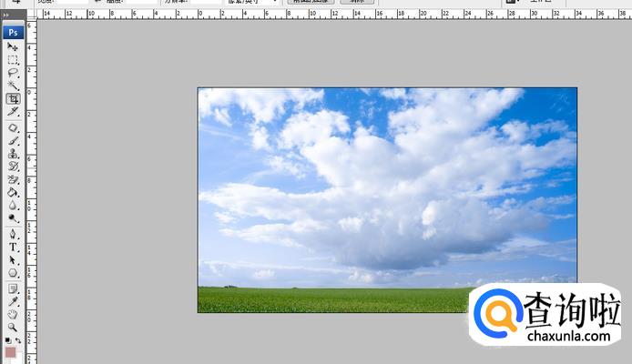This screenshot has height=364, width=632.
Task: Click the sky photo on the canvas
Action: (x=387, y=199)
